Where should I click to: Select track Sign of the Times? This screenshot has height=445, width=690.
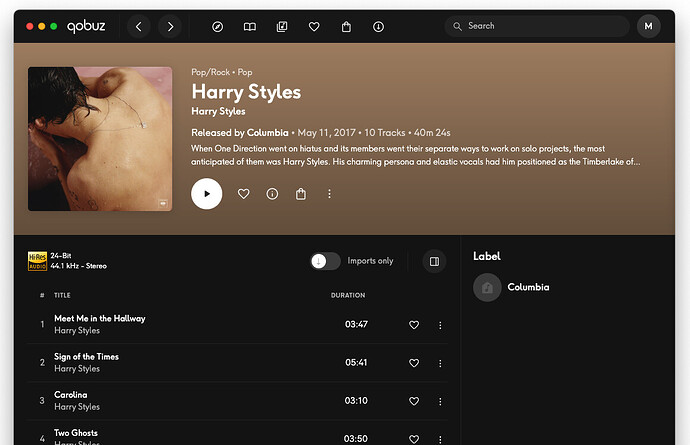(x=86, y=357)
